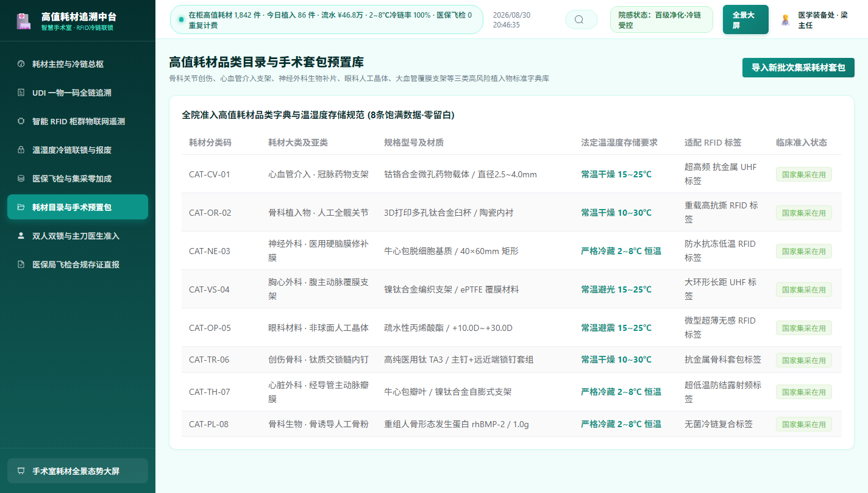The image size is (868, 493).
Task: Click 无菌冷链复合标签 cell
Action: 719,424
